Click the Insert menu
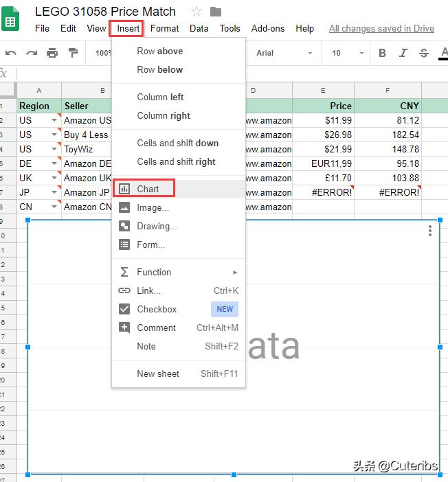 (x=128, y=29)
